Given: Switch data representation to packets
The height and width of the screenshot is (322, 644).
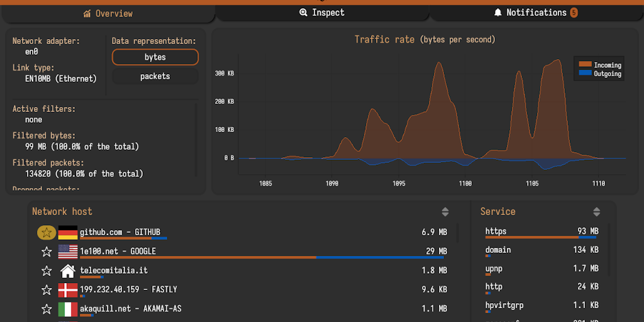Looking at the screenshot, I should tap(155, 76).
